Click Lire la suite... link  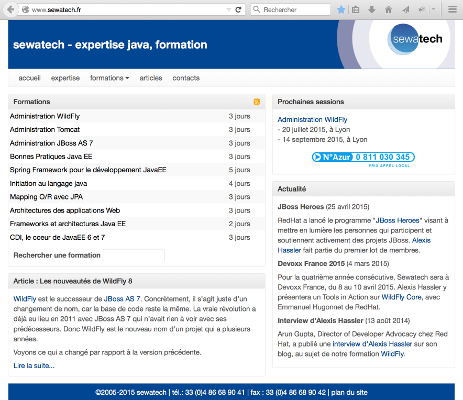34,366
